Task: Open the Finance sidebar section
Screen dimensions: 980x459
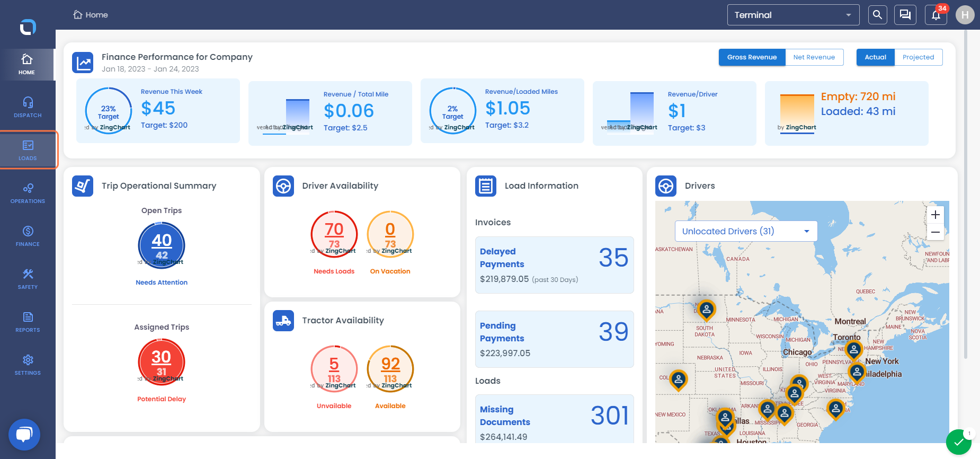Action: point(28,236)
